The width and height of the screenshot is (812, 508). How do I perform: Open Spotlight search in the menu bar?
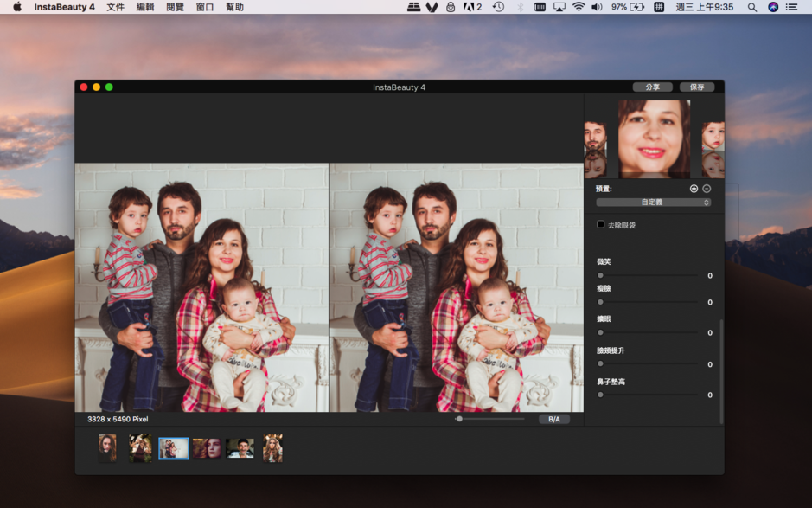753,8
